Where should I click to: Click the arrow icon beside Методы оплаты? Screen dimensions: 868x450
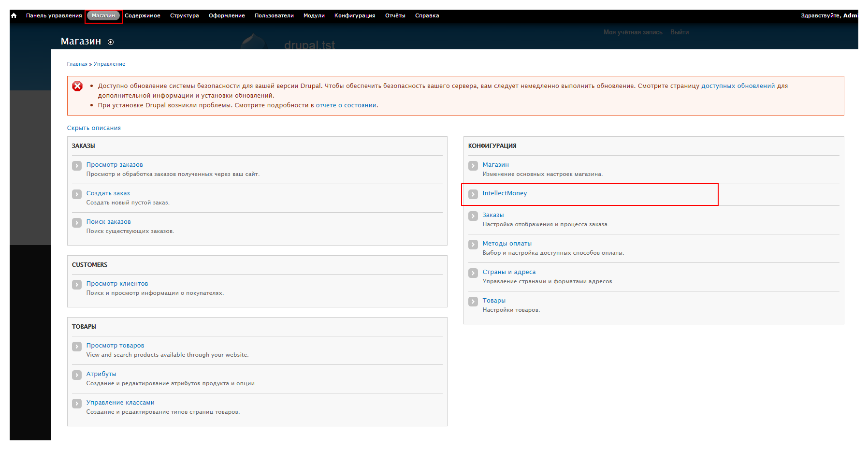coord(473,245)
